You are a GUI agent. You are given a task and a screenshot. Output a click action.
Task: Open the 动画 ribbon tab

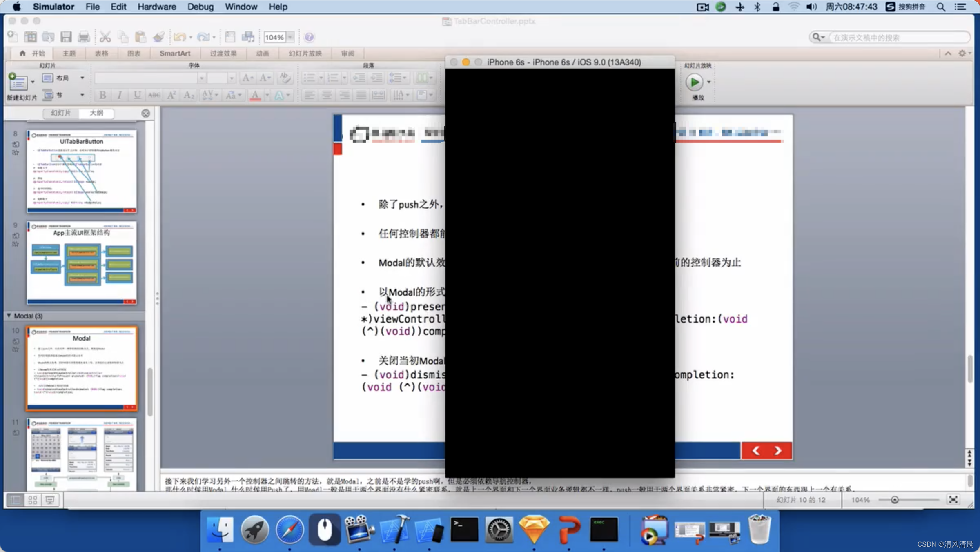263,53
